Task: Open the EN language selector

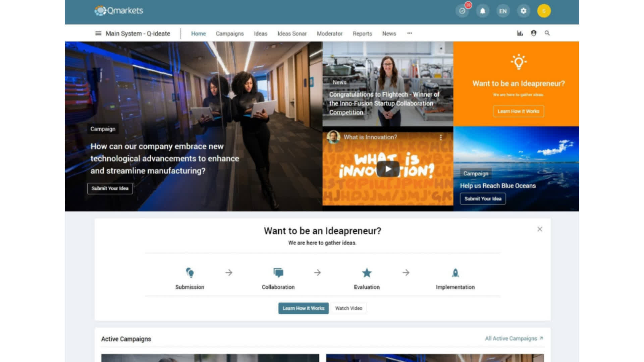Action: pyautogui.click(x=503, y=11)
